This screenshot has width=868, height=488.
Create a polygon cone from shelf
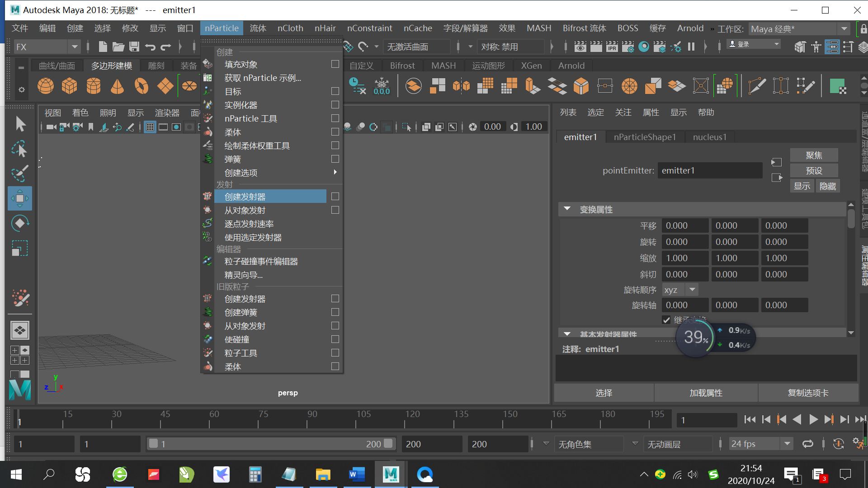coord(118,86)
